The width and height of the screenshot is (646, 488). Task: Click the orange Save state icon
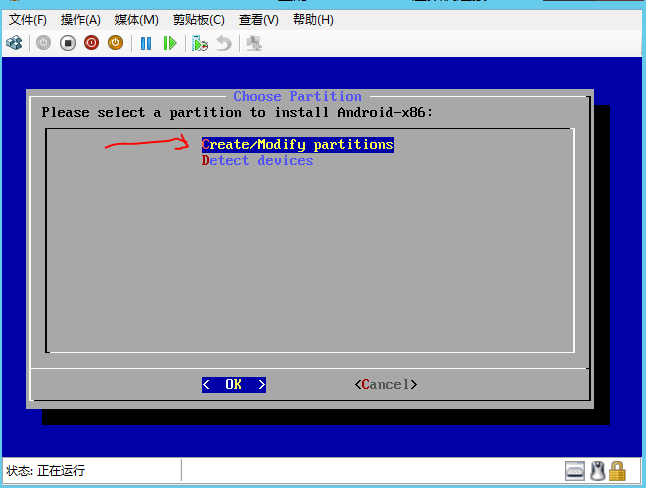115,43
